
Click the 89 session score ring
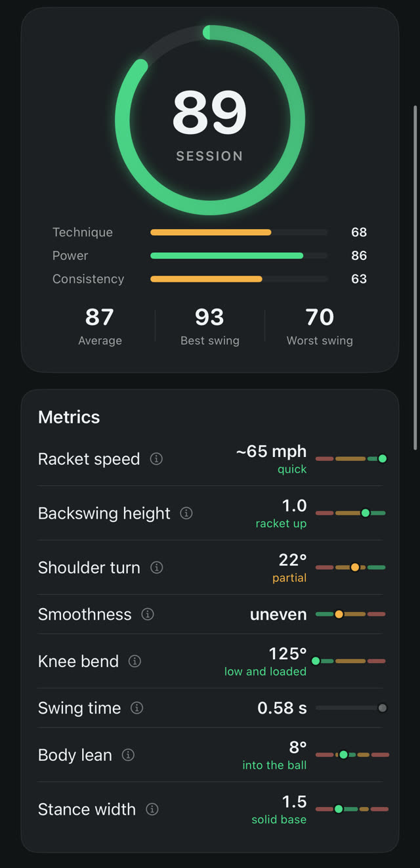(x=210, y=120)
